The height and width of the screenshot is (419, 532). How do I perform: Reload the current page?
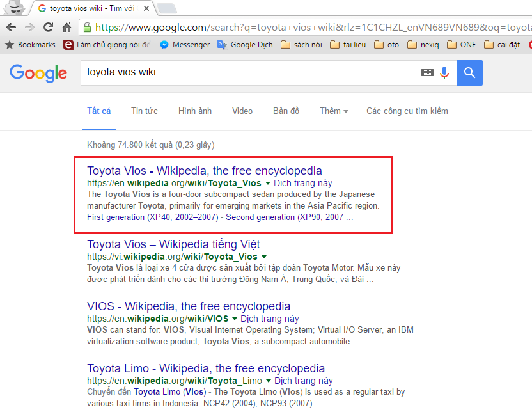point(48,27)
